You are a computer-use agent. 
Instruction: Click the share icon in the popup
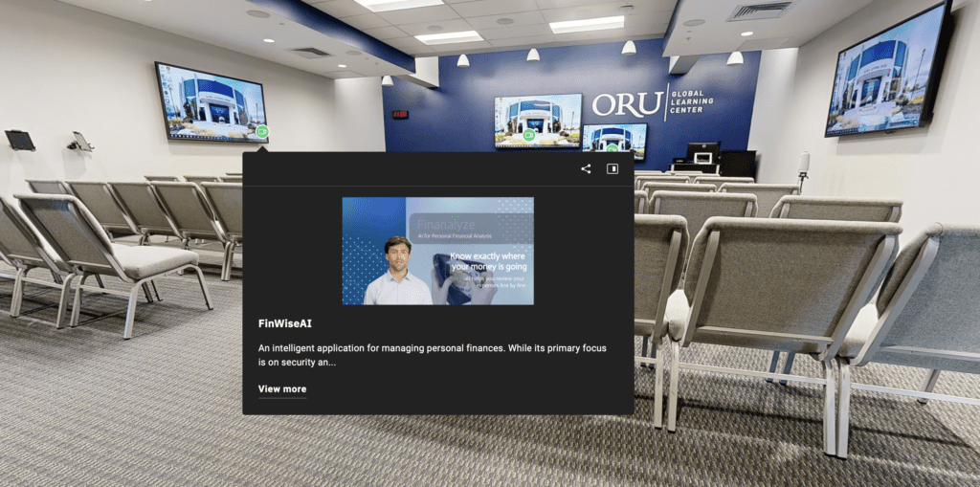[x=586, y=169]
